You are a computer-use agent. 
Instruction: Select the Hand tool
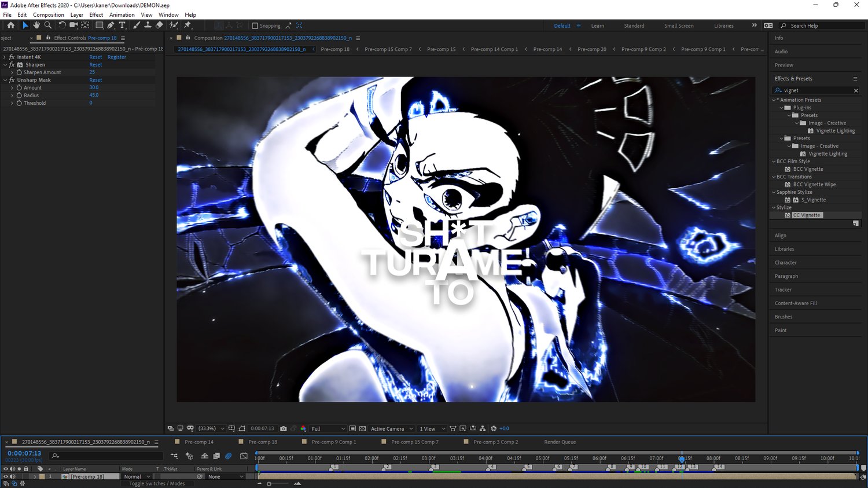36,25
